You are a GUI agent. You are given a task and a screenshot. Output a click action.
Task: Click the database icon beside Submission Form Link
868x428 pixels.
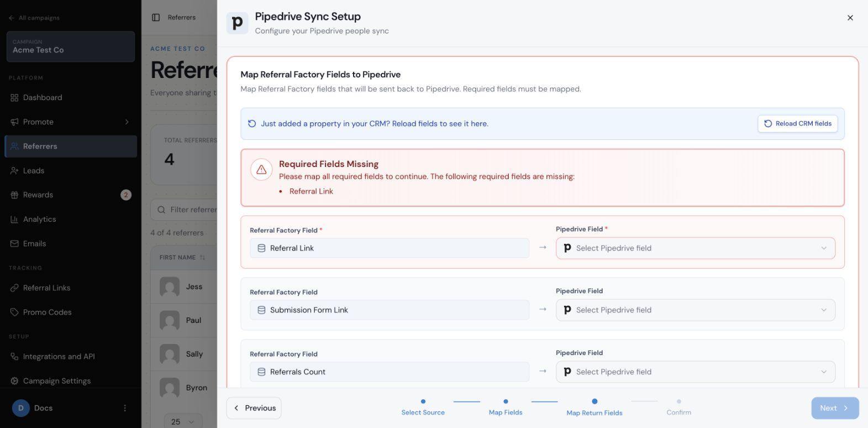[262, 310]
